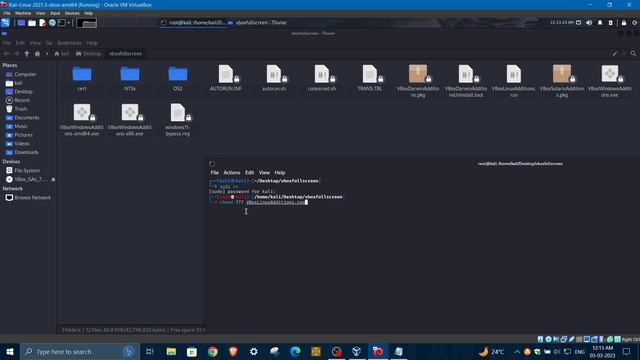Open Windows Settings gear on taskbar

254,351
